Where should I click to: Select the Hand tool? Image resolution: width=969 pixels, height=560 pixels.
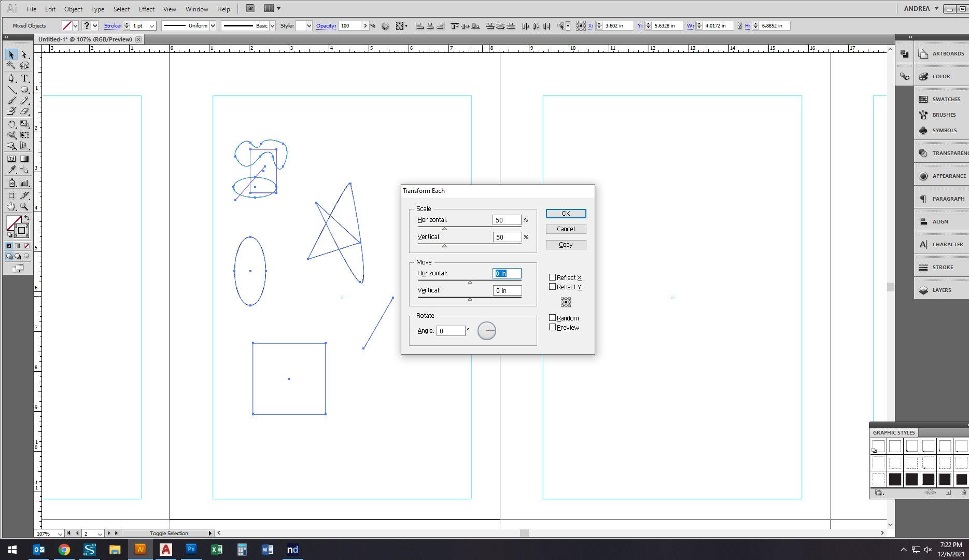click(11, 206)
